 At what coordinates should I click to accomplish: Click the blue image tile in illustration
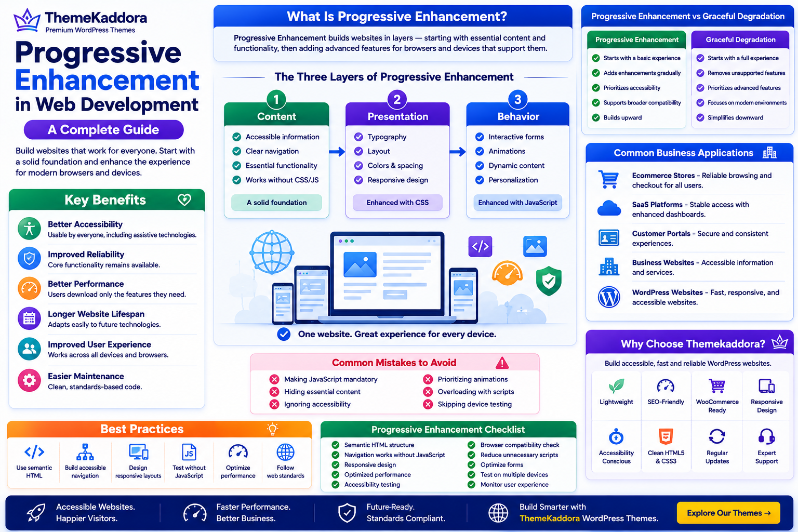535,246
